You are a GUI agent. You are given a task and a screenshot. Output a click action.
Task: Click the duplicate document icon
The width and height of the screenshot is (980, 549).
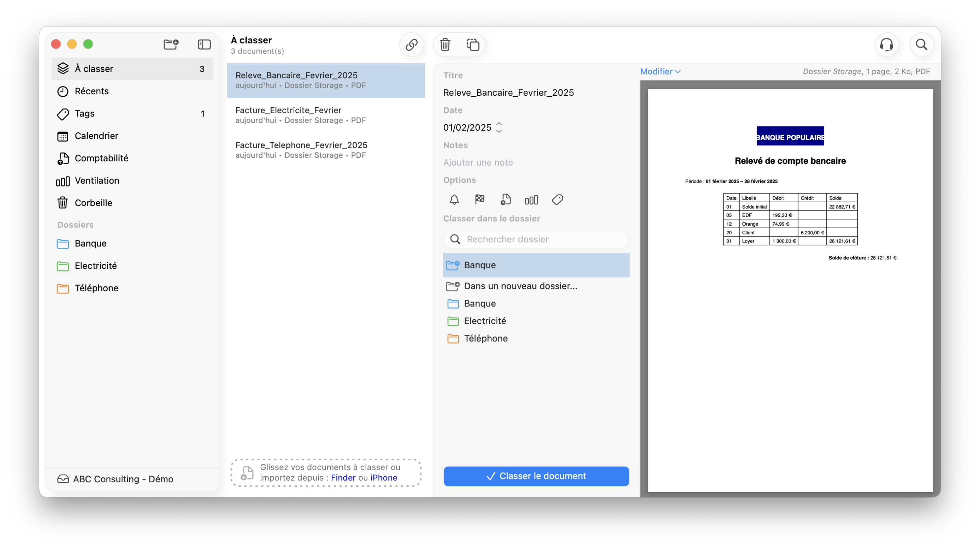(x=472, y=45)
